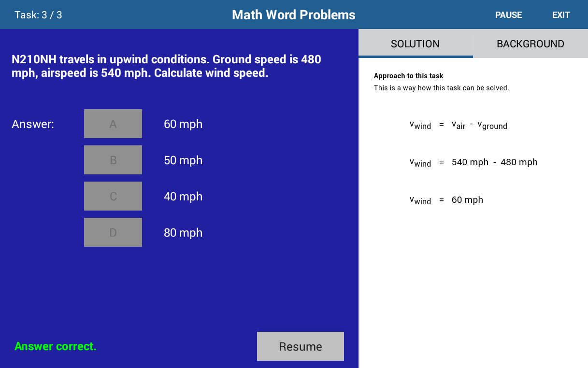Click the Task: 3 / 3 counter
This screenshot has height=368, width=588.
point(38,15)
